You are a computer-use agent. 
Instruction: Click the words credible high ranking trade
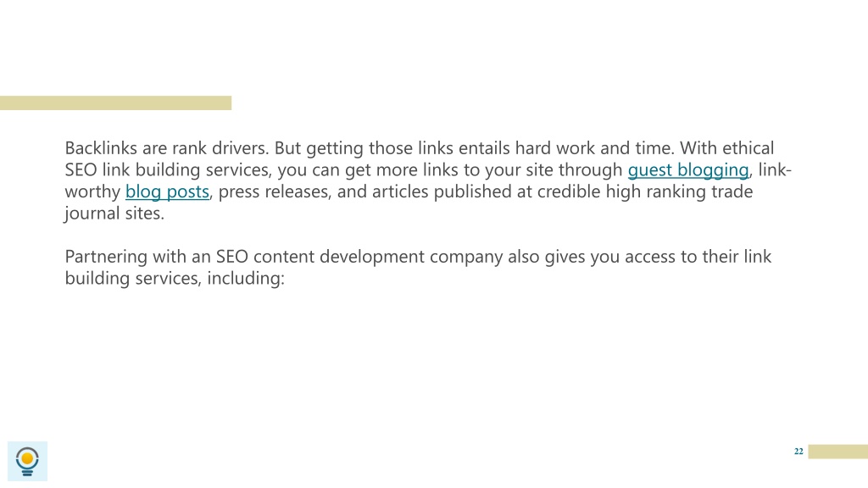(645, 191)
